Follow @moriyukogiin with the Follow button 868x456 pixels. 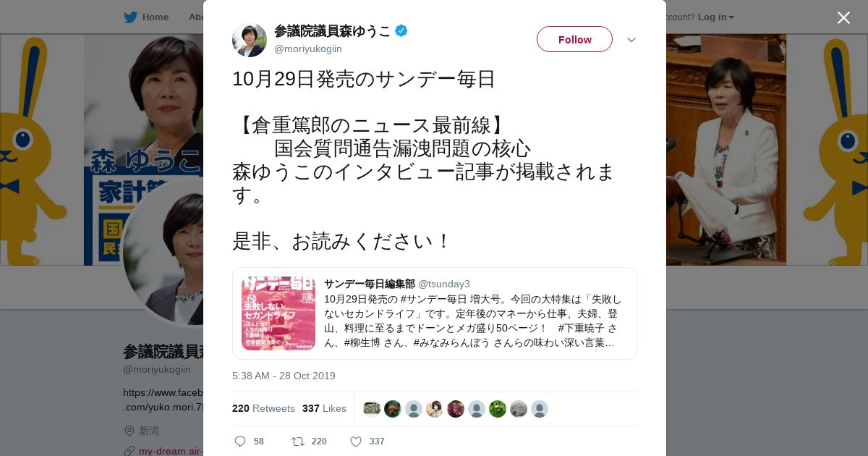tap(574, 39)
